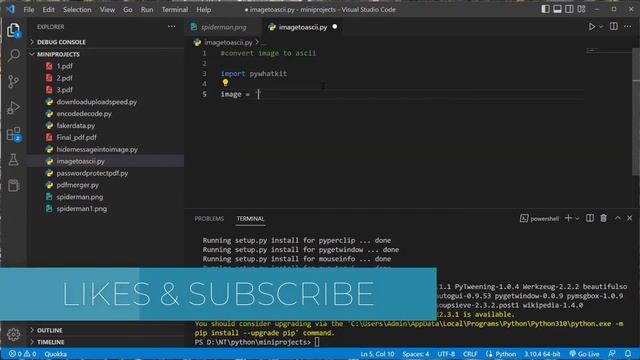Switch to the Problems panel tab
This screenshot has width=640, height=360.
(209, 219)
